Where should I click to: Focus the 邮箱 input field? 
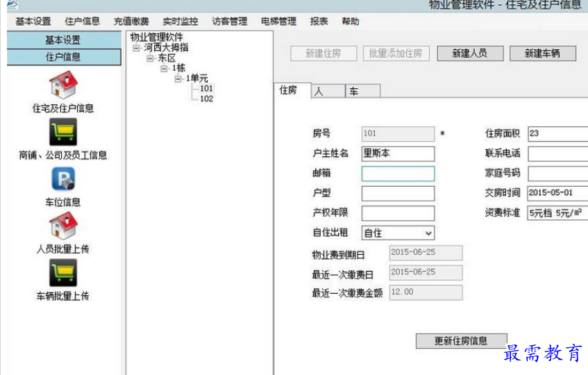(x=398, y=174)
